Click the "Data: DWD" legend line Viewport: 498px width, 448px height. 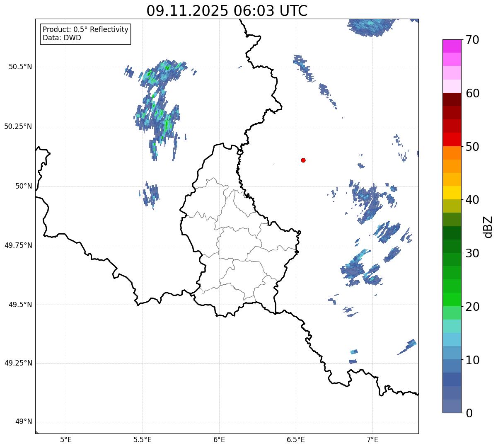[62, 38]
